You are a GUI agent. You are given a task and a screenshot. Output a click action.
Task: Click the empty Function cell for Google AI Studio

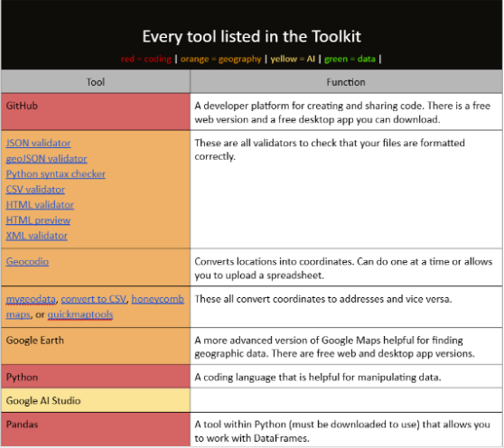tap(346, 400)
